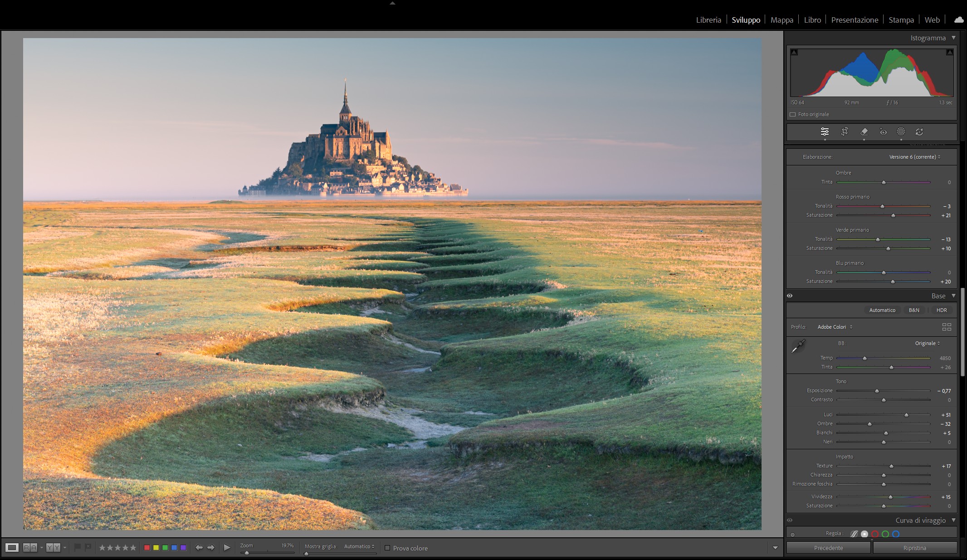Select the green channel curve
Image resolution: width=967 pixels, height=560 pixels.
click(x=885, y=534)
